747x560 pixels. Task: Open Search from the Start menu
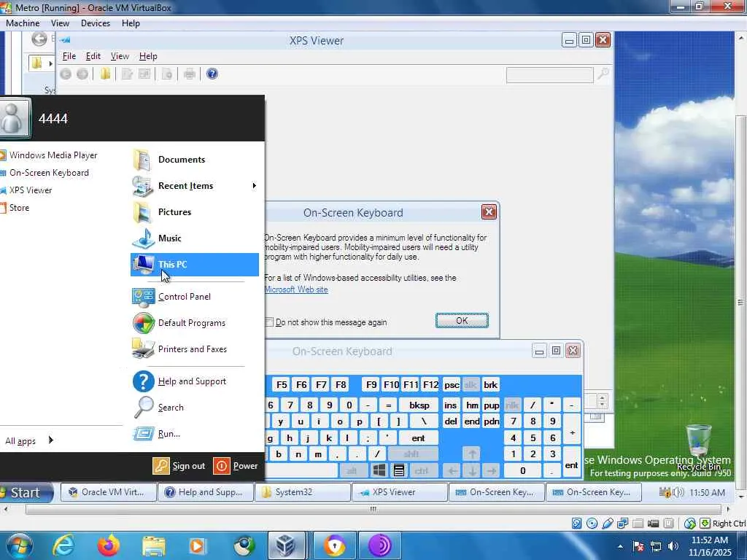[x=171, y=408]
